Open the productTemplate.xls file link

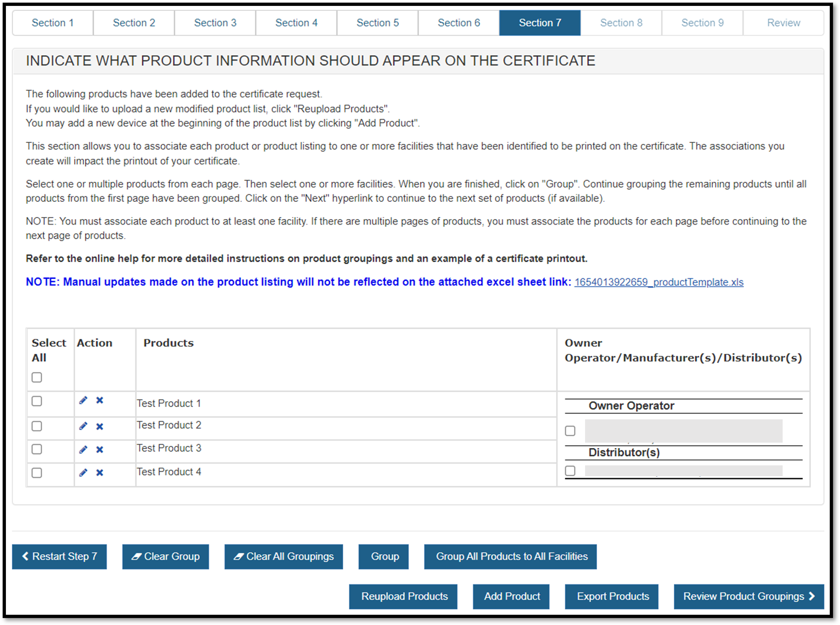(x=659, y=282)
